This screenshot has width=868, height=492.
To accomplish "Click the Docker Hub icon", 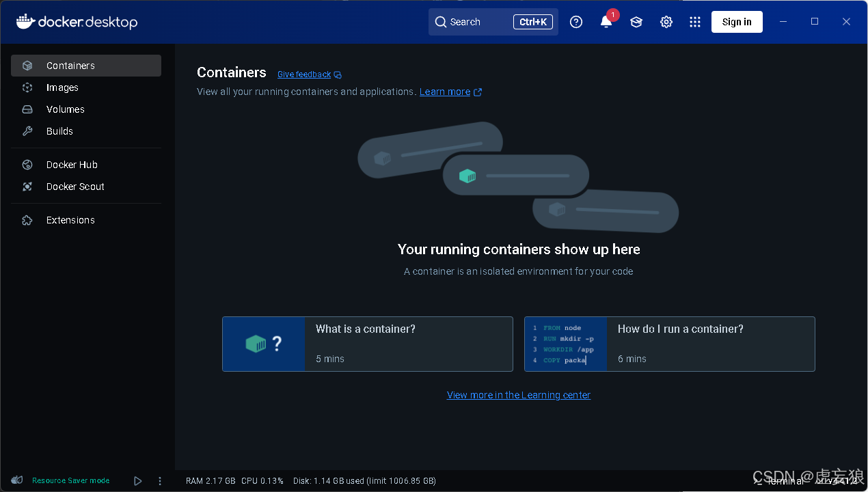I will [27, 165].
